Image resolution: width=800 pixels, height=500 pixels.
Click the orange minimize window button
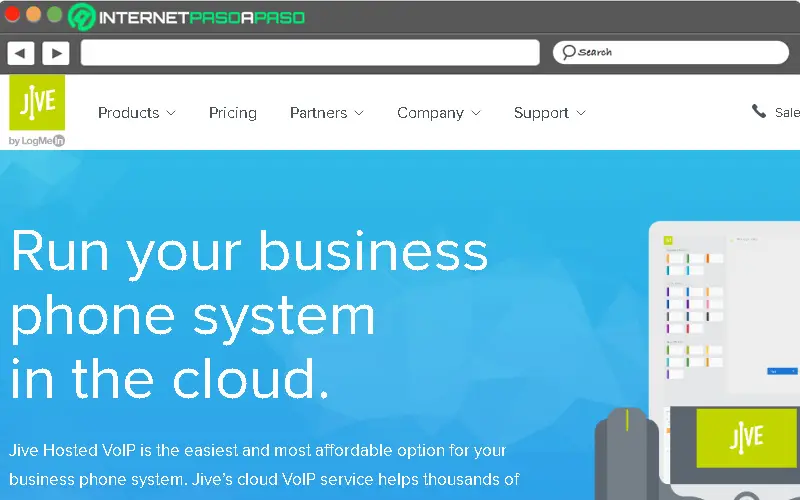(34, 14)
